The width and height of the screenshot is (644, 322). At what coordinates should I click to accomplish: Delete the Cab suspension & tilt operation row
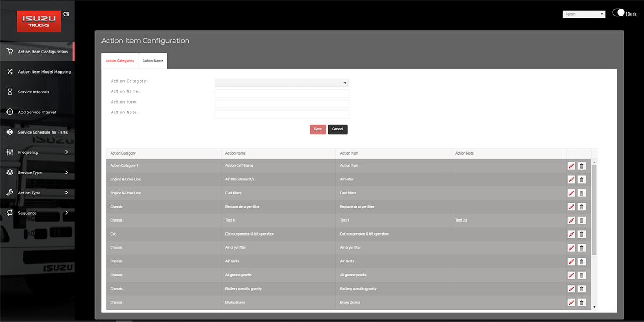point(581,234)
